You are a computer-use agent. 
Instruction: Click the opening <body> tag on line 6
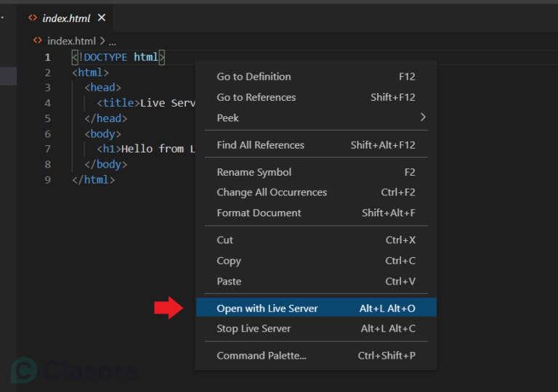coord(103,134)
